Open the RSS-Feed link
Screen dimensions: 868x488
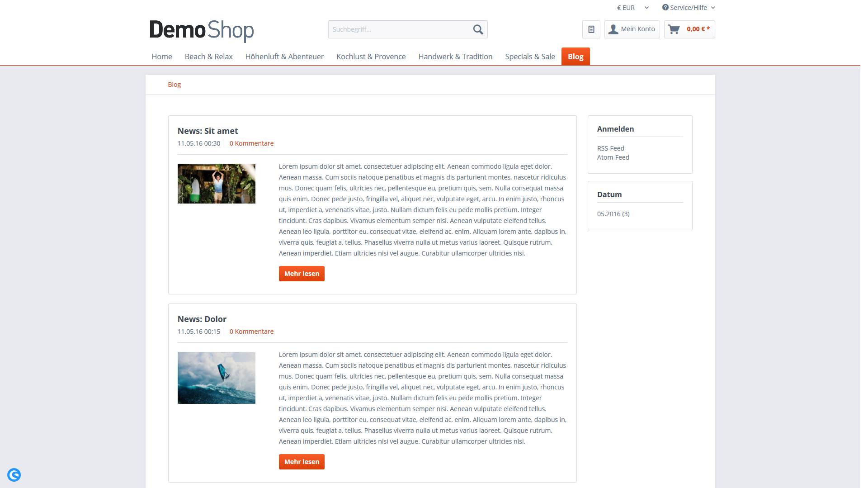[610, 148]
